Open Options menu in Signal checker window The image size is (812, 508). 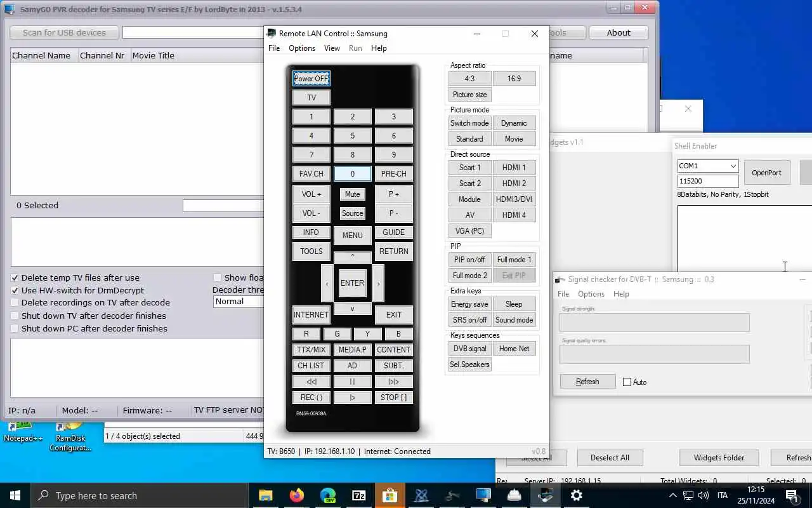(x=591, y=294)
